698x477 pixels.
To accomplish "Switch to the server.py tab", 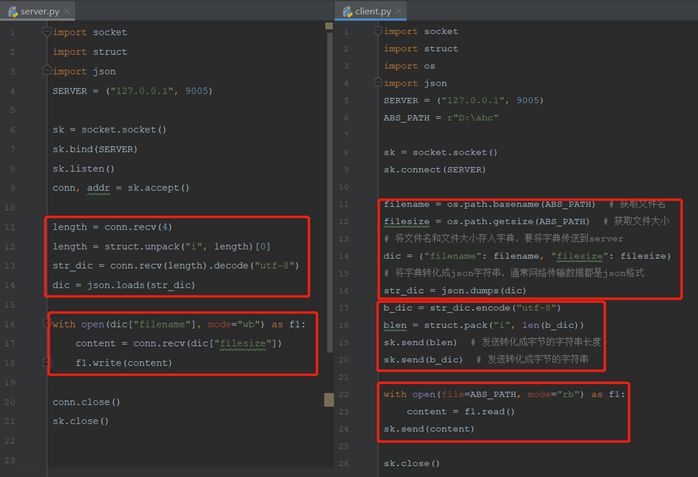I will point(39,12).
